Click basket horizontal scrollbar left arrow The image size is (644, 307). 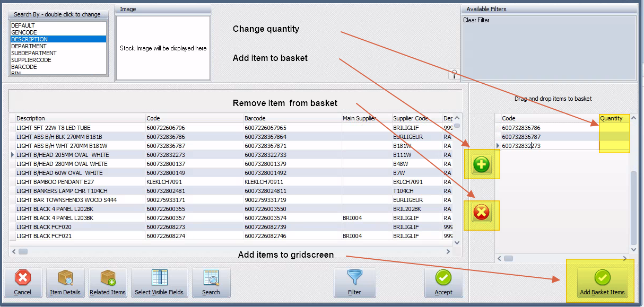pyautogui.click(x=499, y=258)
